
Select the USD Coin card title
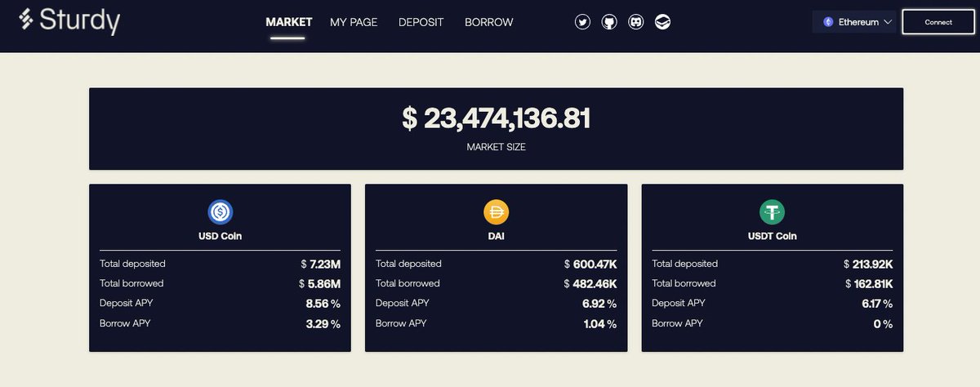tap(220, 236)
